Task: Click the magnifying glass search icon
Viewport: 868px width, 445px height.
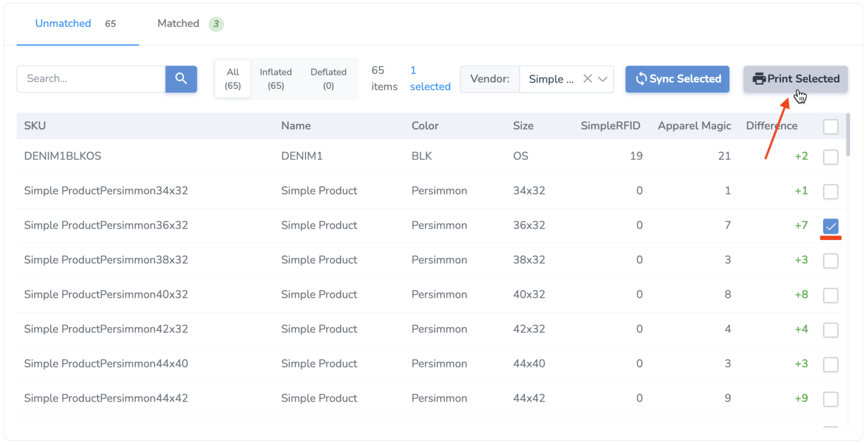Action: (x=181, y=79)
